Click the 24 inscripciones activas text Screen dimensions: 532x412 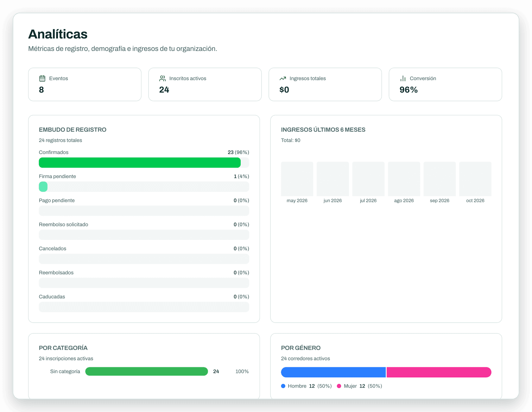point(66,359)
